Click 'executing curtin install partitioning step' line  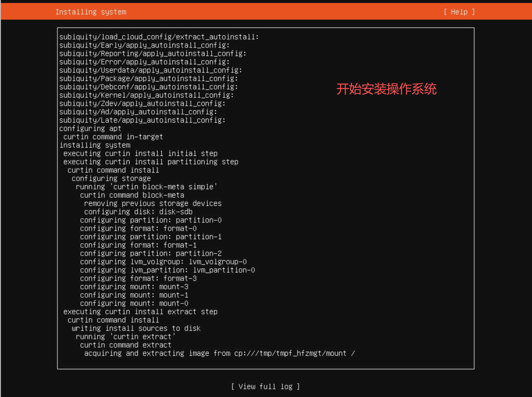[151, 162]
